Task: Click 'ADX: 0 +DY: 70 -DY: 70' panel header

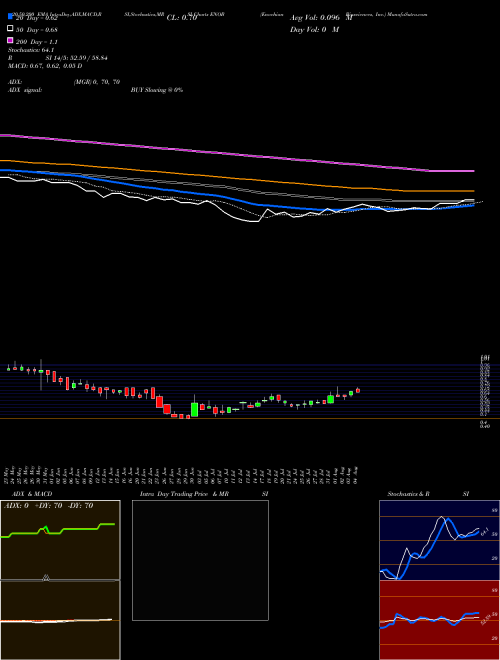Action: [48, 506]
